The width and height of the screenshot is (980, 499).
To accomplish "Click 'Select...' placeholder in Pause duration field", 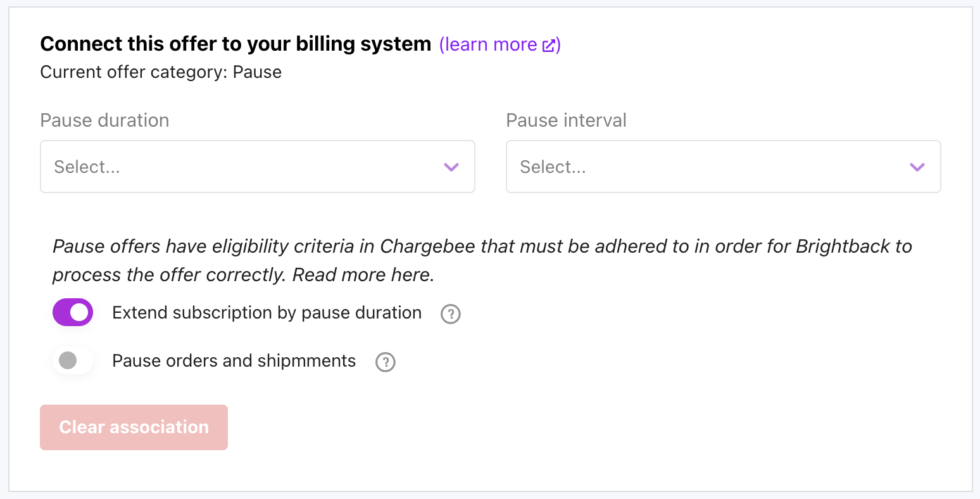I will pyautogui.click(x=87, y=167).
